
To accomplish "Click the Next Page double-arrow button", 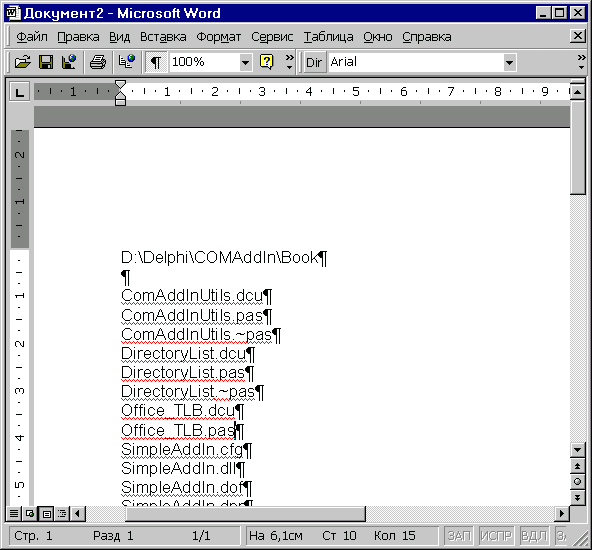I will (578, 498).
